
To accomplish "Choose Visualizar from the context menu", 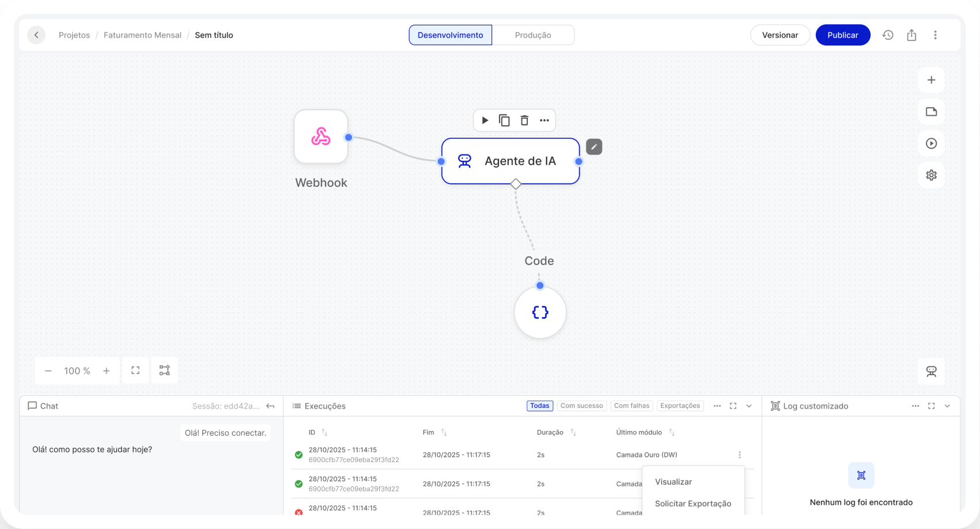I will point(673,482).
